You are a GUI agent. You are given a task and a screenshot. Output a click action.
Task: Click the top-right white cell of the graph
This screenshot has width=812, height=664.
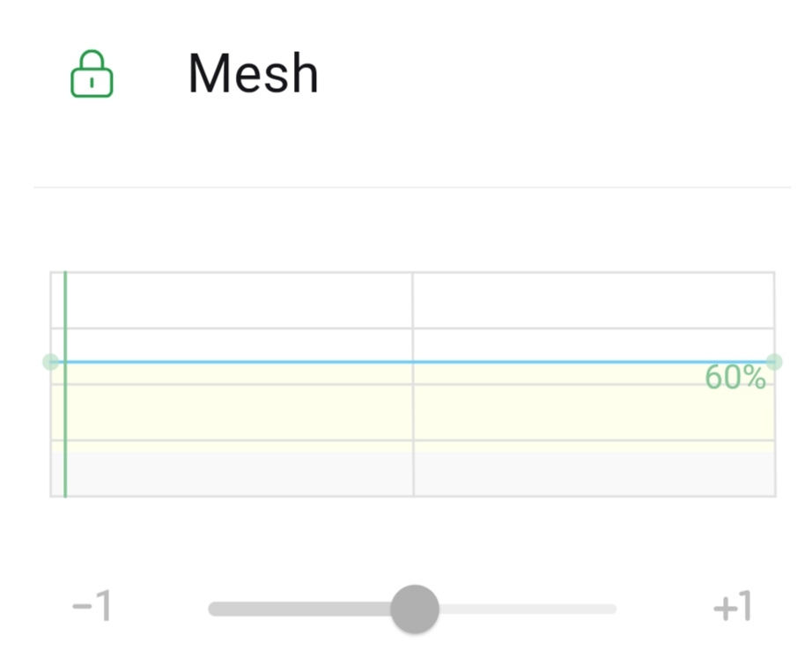[x=590, y=300]
